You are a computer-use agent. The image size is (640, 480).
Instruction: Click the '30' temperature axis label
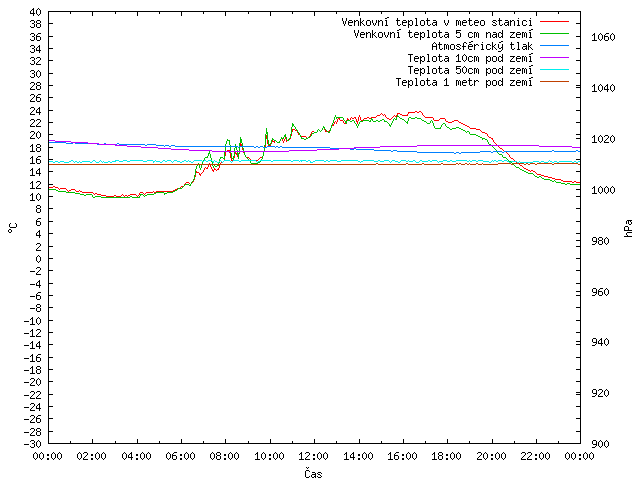click(36, 74)
